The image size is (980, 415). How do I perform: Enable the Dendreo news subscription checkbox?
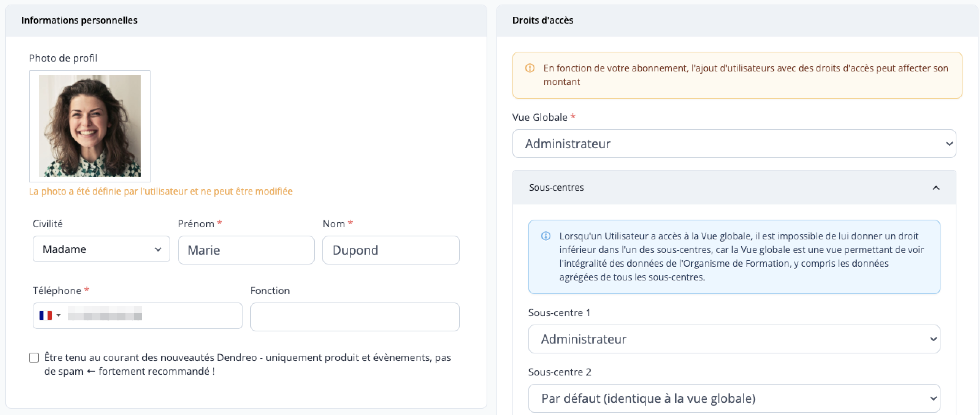pos(34,358)
